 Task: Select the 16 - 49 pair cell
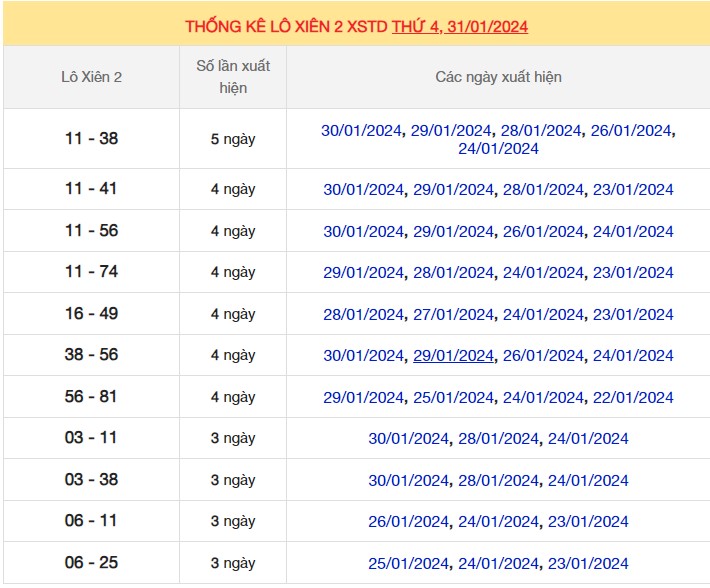click(91, 314)
